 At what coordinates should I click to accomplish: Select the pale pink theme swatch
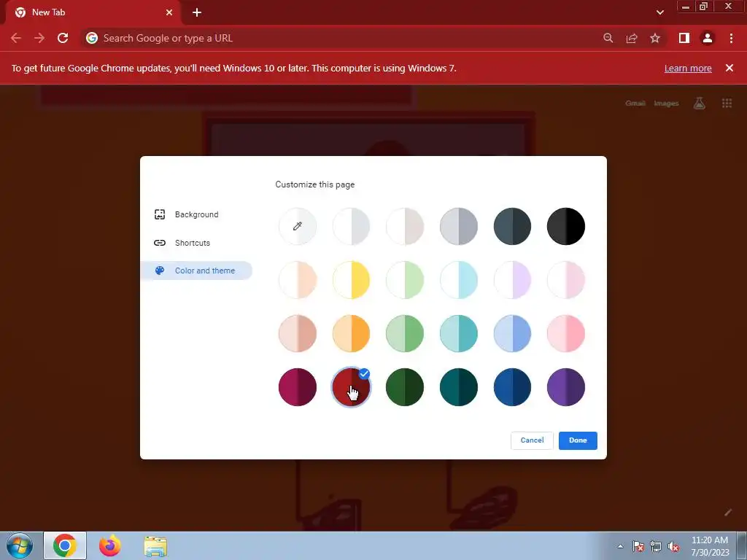pos(566,280)
